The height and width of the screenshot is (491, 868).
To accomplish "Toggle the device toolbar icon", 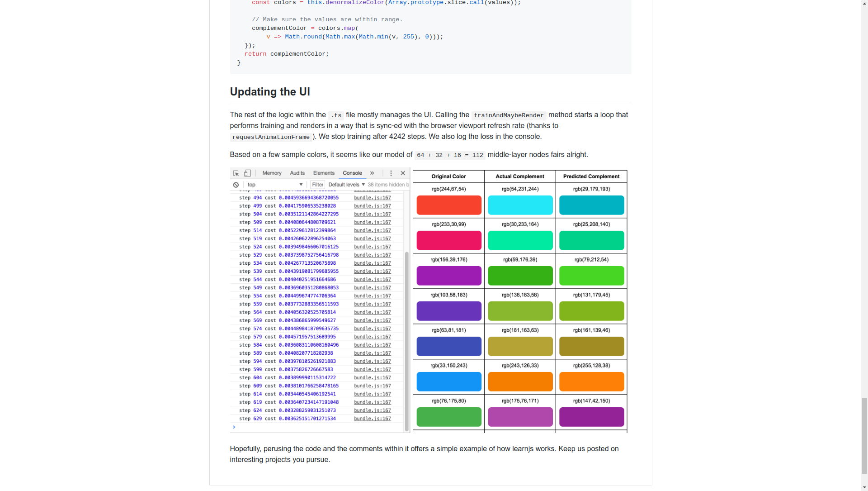I will tap(247, 173).
